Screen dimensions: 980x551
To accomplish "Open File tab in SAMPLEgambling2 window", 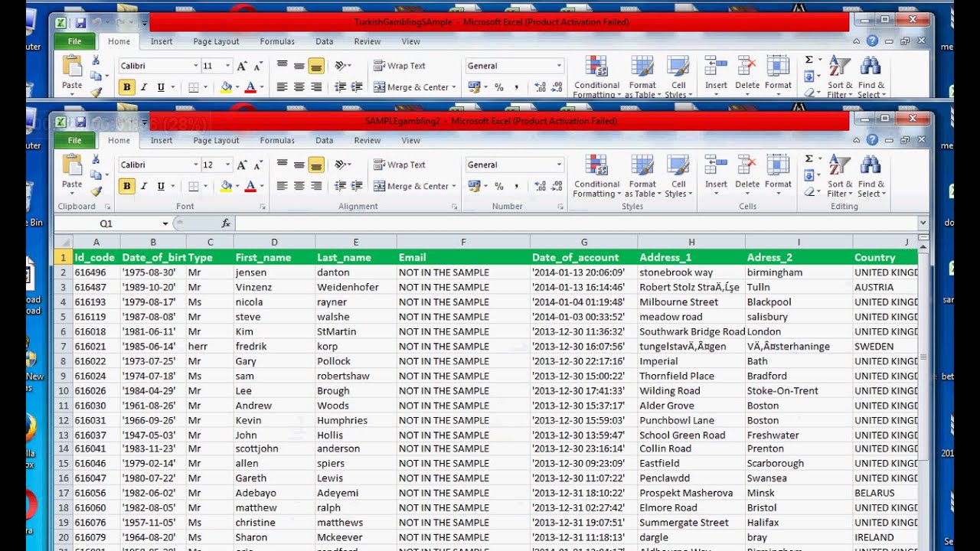I will (x=74, y=140).
